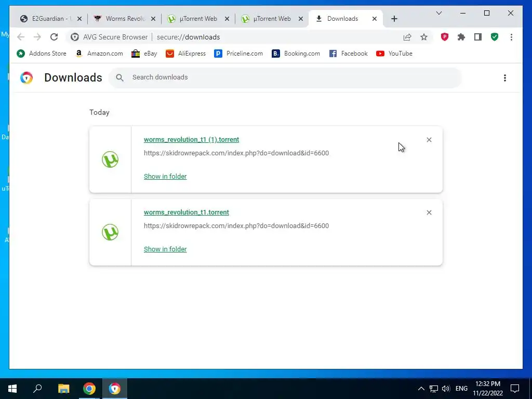This screenshot has width=532, height=399.
Task: Toggle the side panel icon
Action: coord(478,37)
